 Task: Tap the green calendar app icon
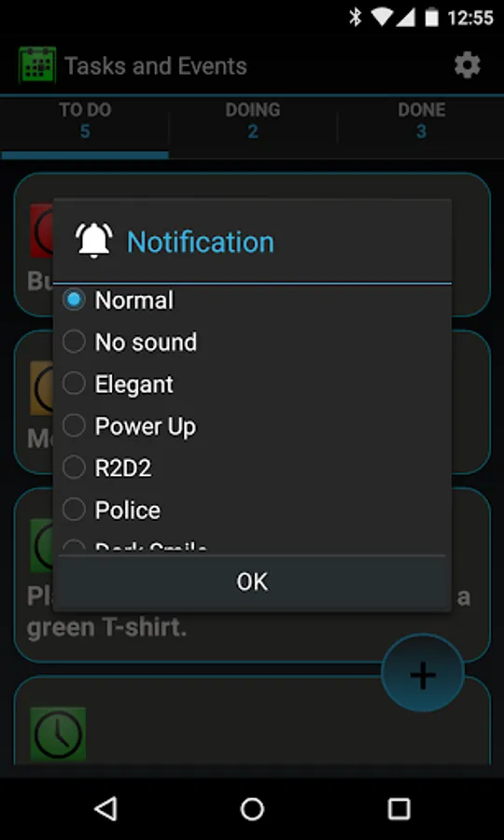click(37, 65)
